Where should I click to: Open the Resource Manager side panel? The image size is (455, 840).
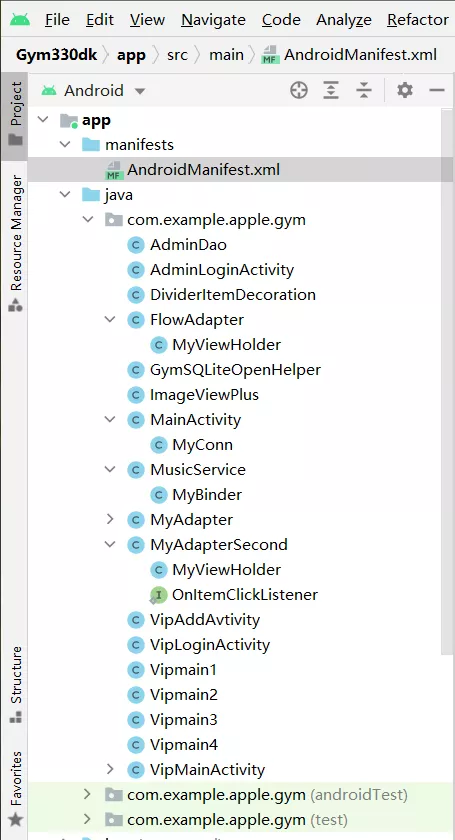[16, 243]
